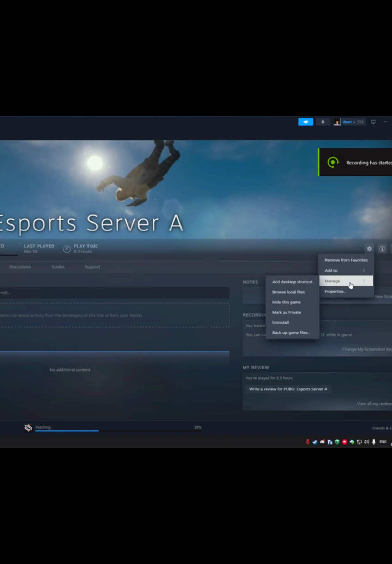Click the Patching download icon

pos(28,428)
